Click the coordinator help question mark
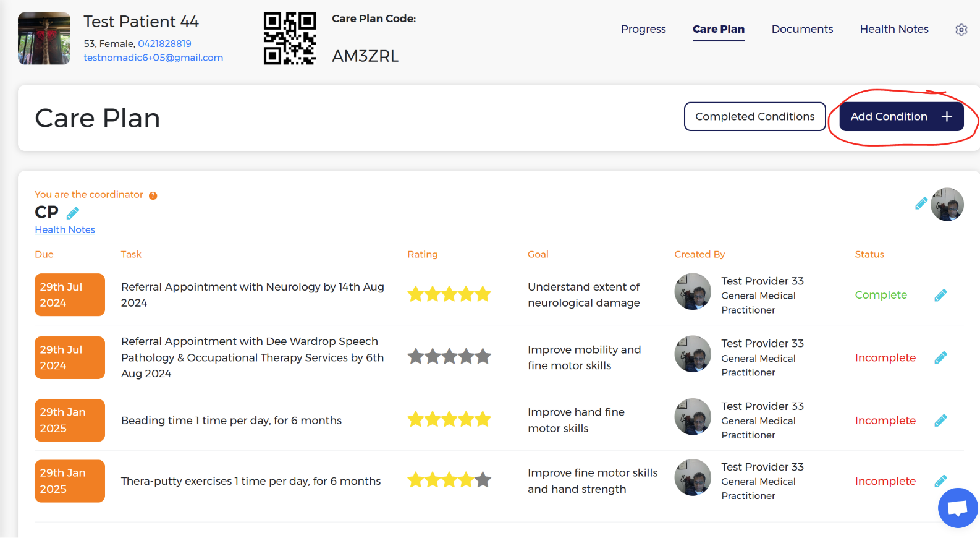This screenshot has height=538, width=980. (x=153, y=195)
